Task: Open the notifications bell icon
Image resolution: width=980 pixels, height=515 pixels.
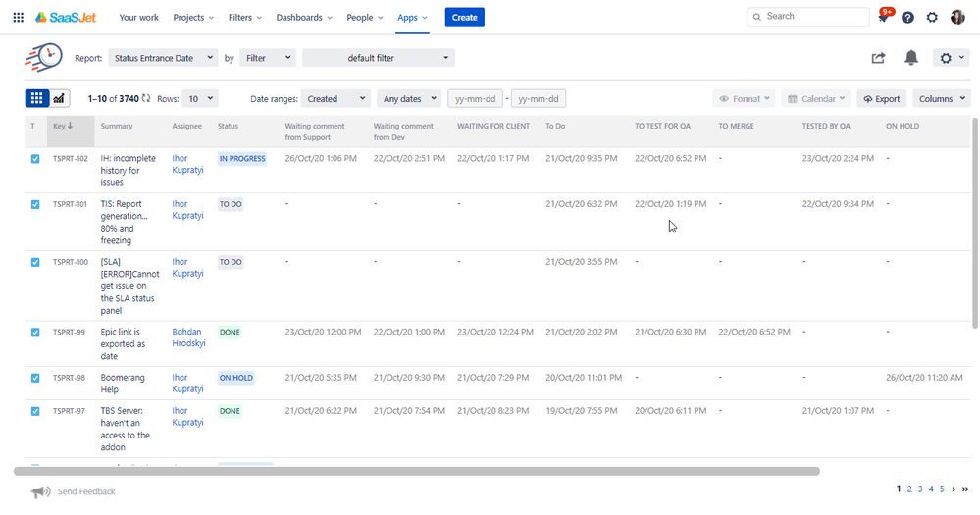Action: pos(911,58)
